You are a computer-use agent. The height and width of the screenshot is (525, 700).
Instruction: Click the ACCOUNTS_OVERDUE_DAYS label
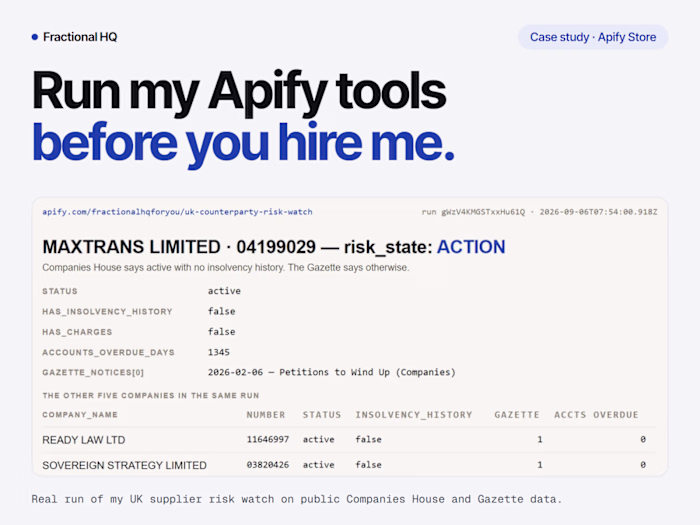point(108,353)
